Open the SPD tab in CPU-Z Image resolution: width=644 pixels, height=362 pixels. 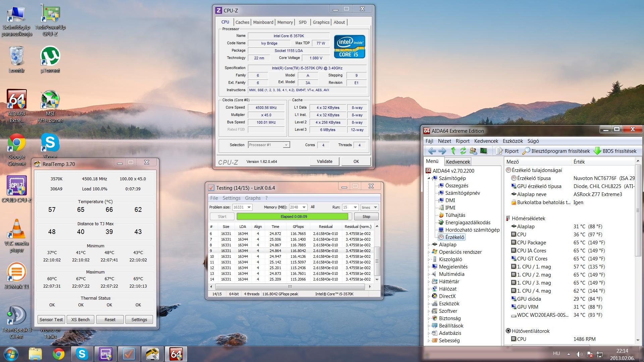303,22
